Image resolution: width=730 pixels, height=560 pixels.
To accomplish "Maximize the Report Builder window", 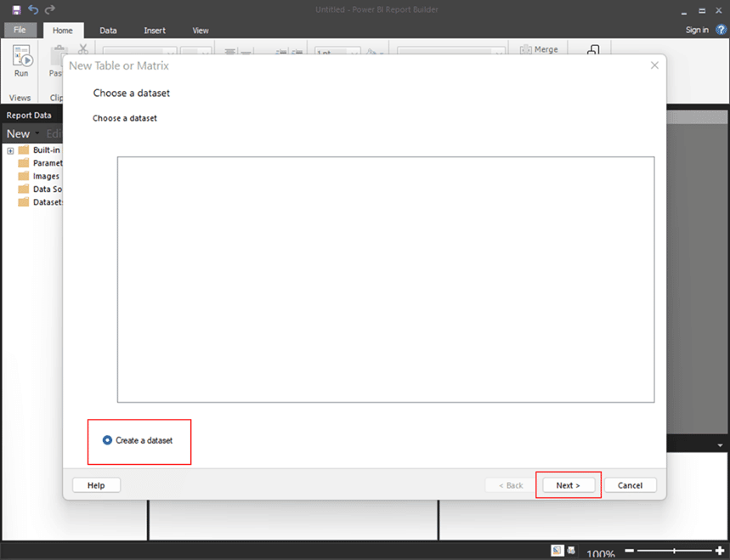I will click(x=702, y=10).
